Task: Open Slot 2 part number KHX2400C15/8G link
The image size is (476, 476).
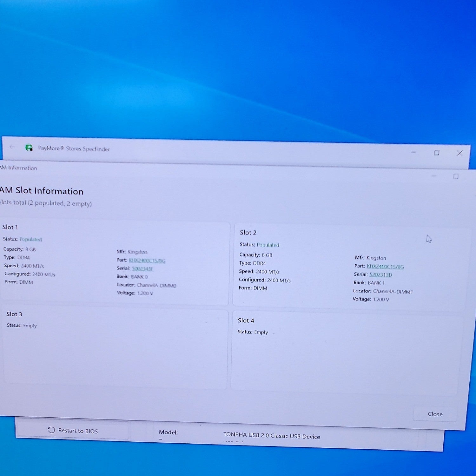Action: coord(385,267)
